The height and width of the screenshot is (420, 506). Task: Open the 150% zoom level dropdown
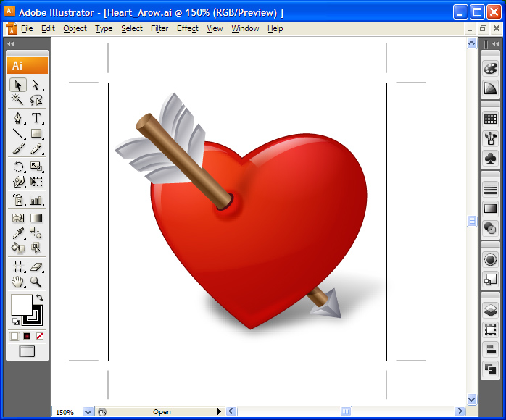click(x=88, y=412)
